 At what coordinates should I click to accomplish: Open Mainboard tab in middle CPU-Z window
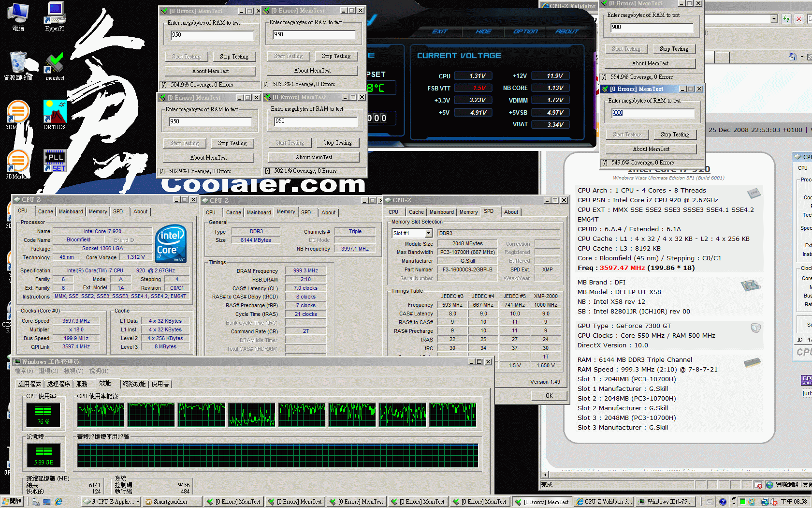tap(259, 212)
